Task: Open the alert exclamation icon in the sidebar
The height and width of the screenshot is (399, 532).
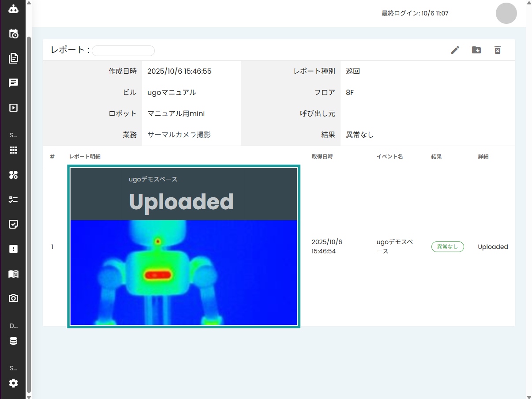Action: click(13, 248)
